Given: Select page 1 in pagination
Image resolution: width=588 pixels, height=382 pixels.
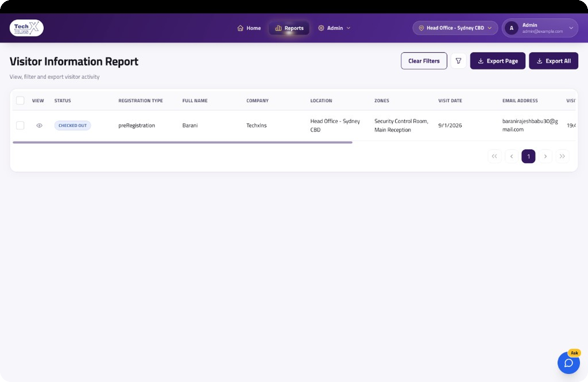Looking at the screenshot, I should tap(528, 156).
